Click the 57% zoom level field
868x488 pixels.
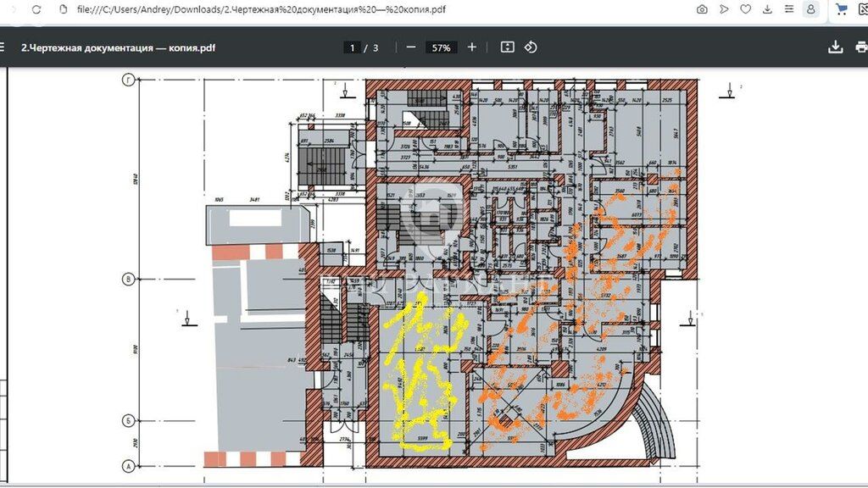[x=441, y=47]
